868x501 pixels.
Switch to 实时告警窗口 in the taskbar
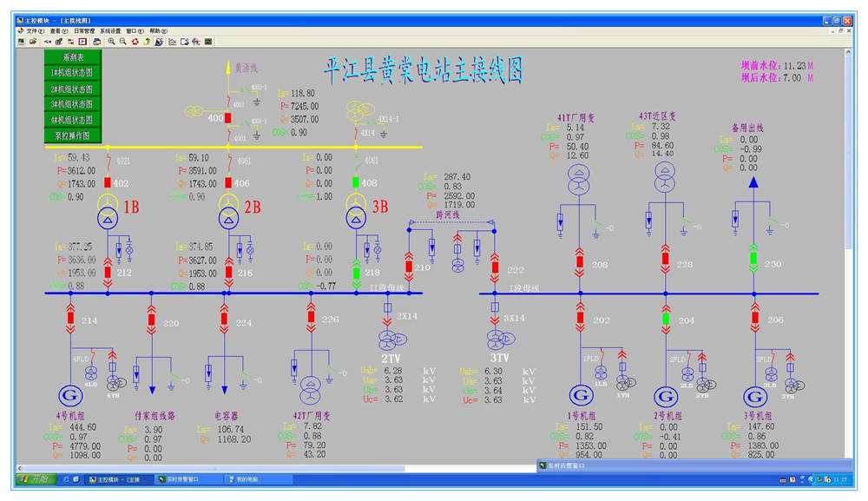pos(184,478)
